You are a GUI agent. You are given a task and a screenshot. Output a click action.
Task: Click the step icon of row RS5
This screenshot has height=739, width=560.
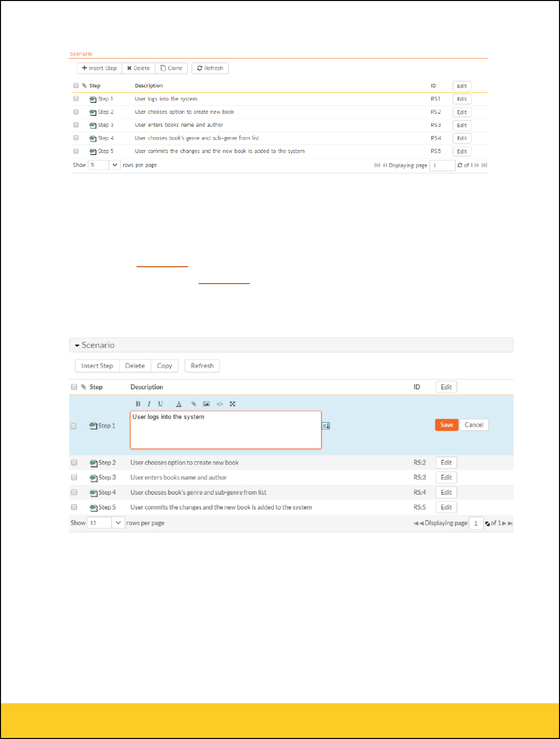pos(93,151)
